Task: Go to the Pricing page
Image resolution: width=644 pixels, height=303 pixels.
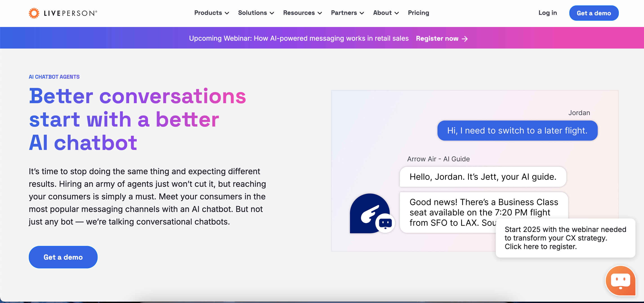Action: (418, 13)
